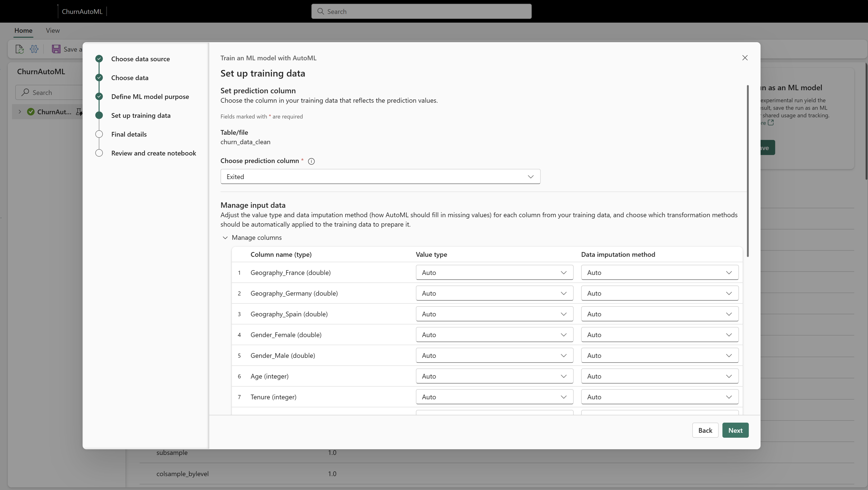Click the green status check on ChurnAut item

(x=31, y=112)
